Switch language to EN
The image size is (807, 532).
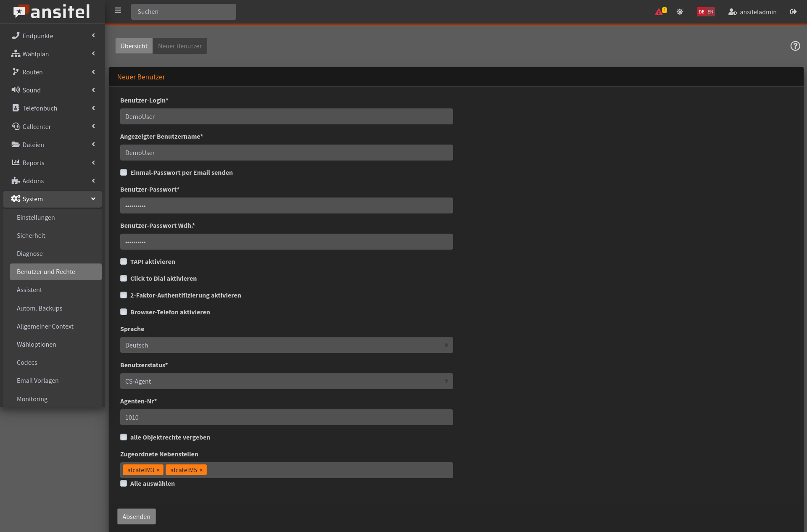[x=710, y=12]
